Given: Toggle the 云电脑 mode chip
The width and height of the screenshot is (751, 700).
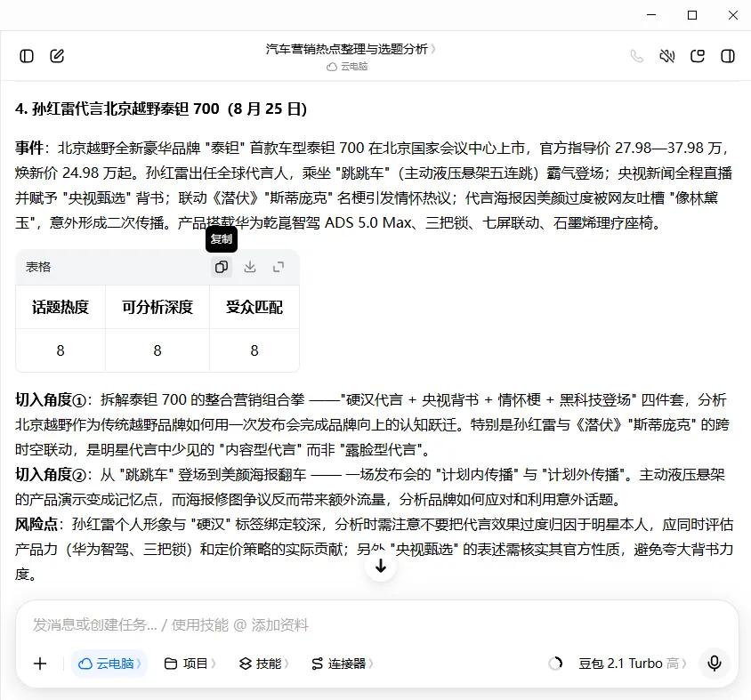Looking at the screenshot, I should click(x=109, y=664).
